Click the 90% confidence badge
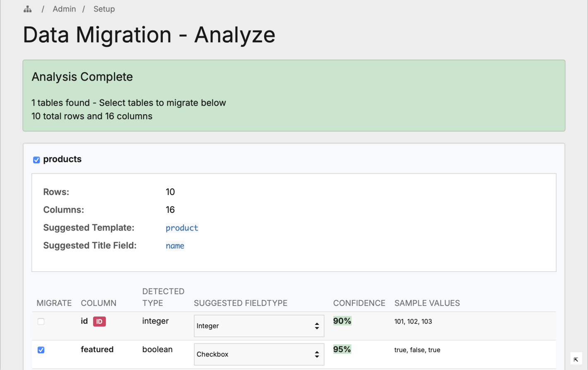This screenshot has width=588, height=370. [342, 321]
